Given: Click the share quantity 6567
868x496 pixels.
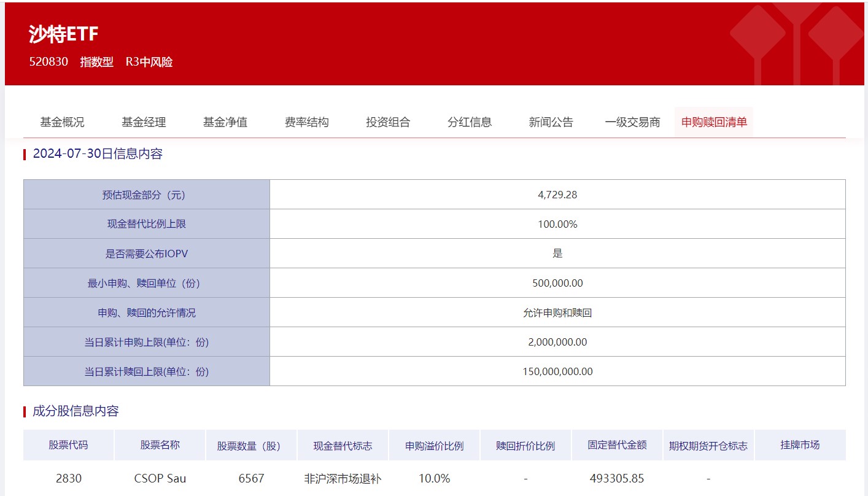Looking at the screenshot, I should coord(251,478).
